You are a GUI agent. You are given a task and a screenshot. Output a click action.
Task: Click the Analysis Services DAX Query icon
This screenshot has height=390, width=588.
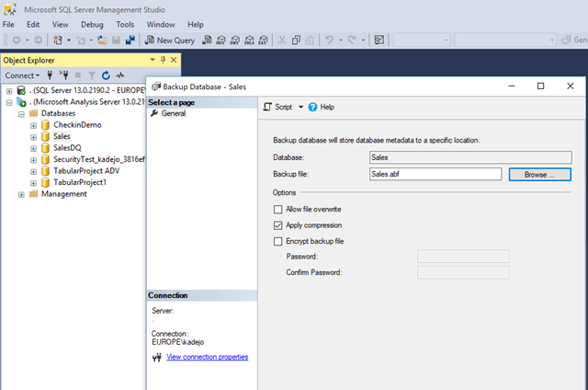tap(264, 40)
